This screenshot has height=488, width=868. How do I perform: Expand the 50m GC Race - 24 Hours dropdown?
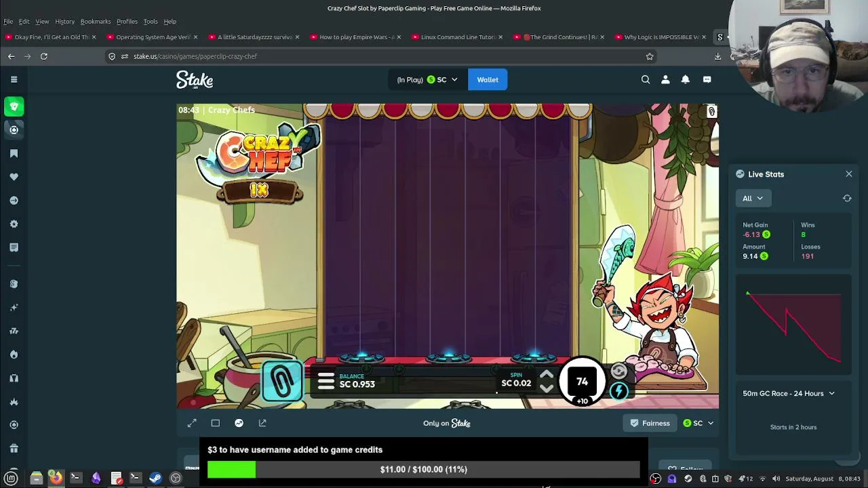click(789, 394)
